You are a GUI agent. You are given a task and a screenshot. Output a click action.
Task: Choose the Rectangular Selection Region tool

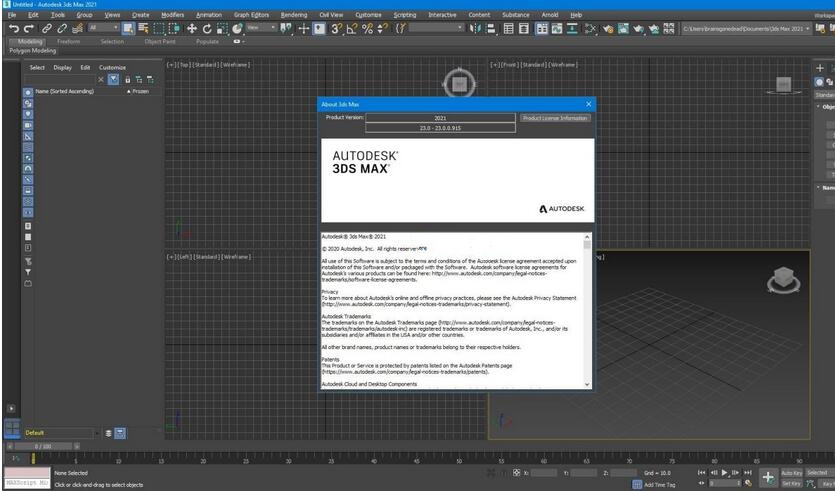pos(159,29)
